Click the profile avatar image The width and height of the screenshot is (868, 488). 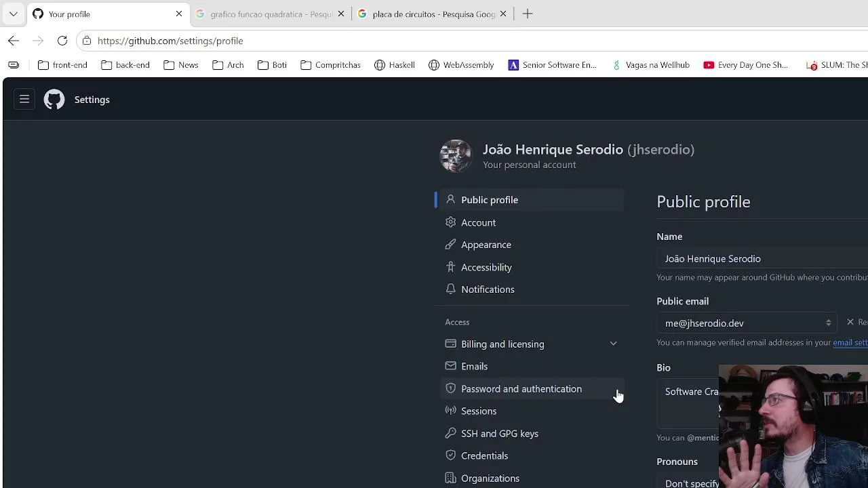[456, 156]
